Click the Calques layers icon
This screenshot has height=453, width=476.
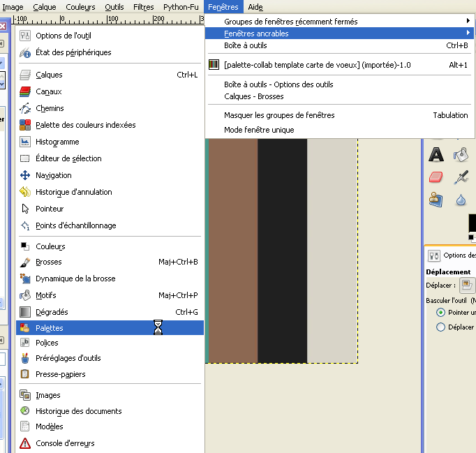point(25,75)
